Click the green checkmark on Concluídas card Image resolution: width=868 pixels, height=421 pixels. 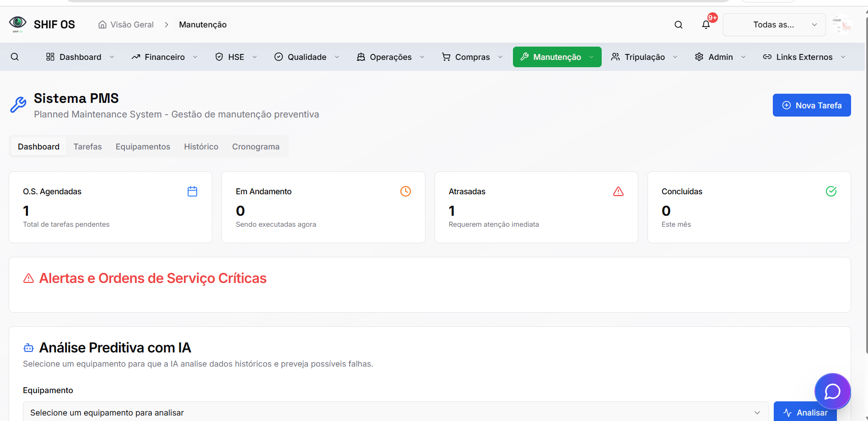click(x=831, y=191)
